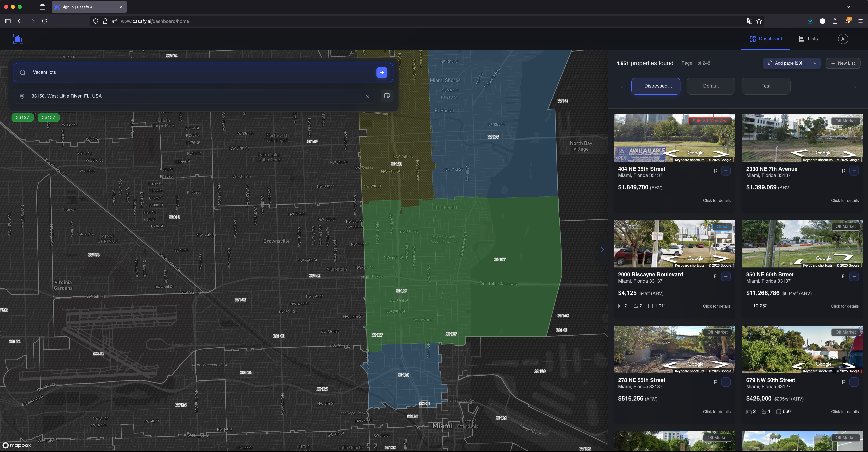
Task: Remove the 33127 zip code tag
Action: click(22, 117)
